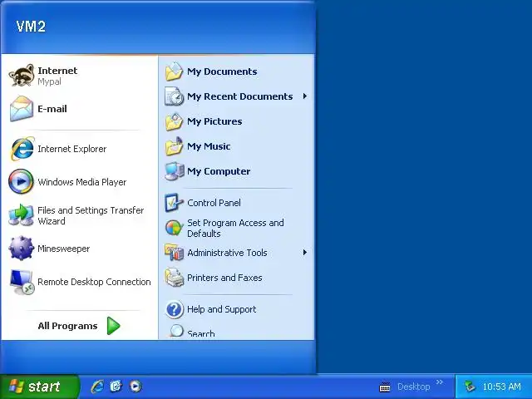Click Help and Support label
This screenshot has height=399, width=532.
[222, 309]
